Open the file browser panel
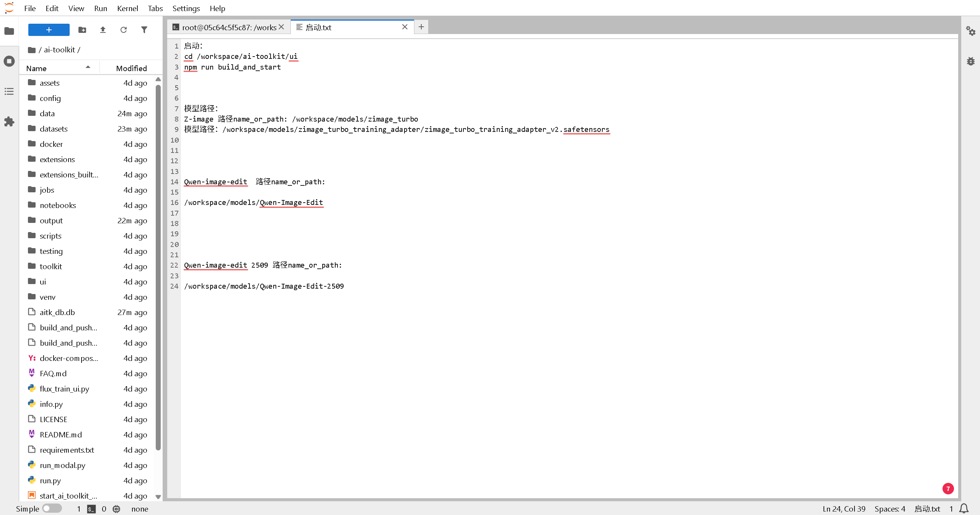 [x=9, y=31]
